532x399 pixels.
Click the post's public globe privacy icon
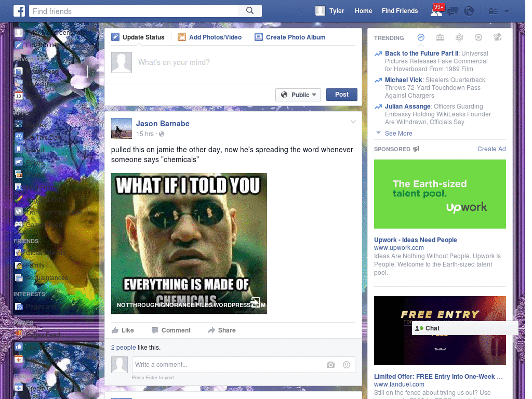point(162,134)
